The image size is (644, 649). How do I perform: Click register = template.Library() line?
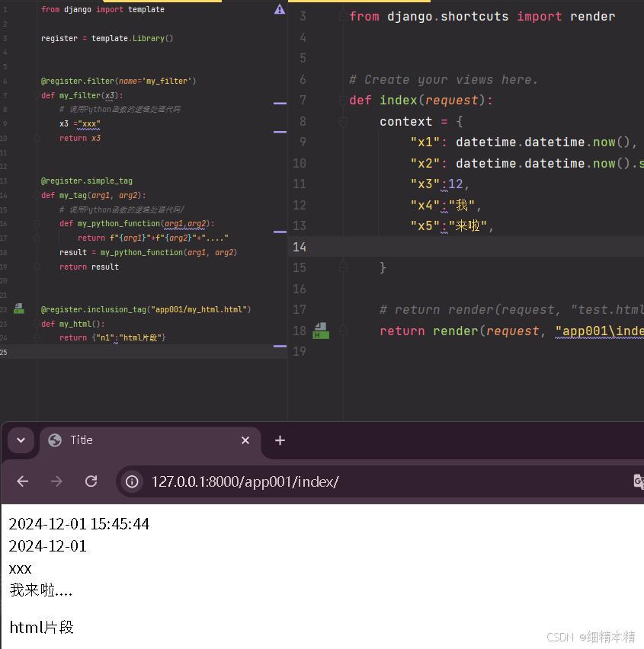pyautogui.click(x=107, y=39)
